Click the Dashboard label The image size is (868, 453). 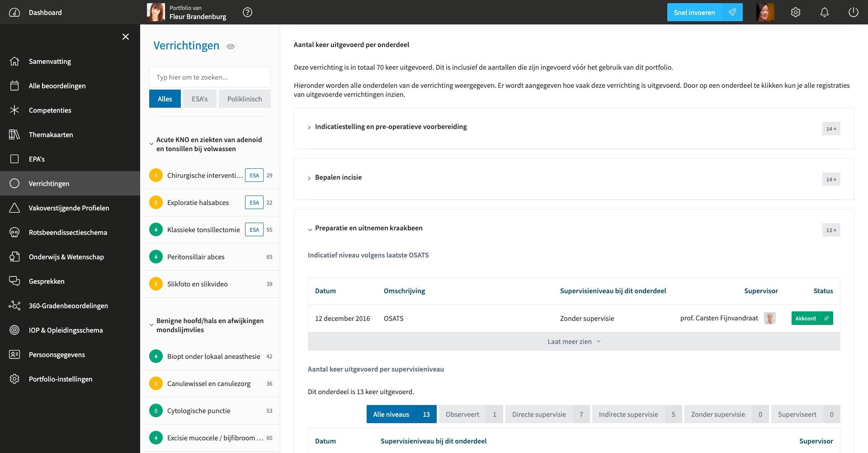(x=45, y=12)
